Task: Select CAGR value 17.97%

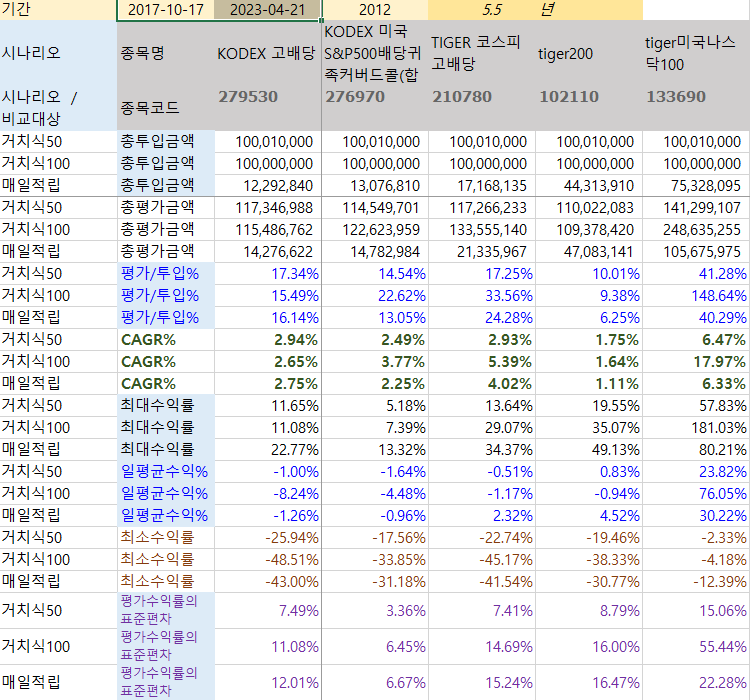Action: click(696, 361)
